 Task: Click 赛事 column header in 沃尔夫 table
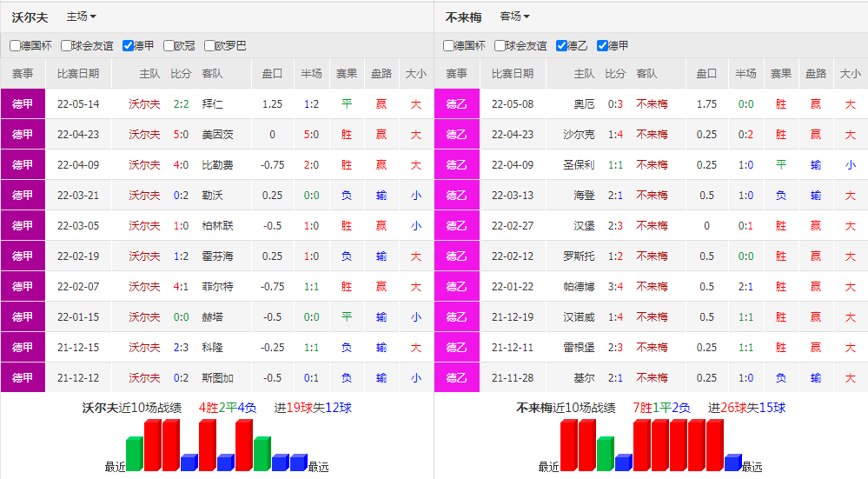pyautogui.click(x=23, y=74)
